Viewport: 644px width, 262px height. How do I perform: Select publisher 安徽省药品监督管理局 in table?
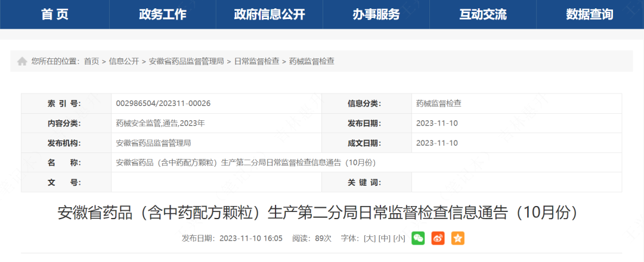[154, 143]
